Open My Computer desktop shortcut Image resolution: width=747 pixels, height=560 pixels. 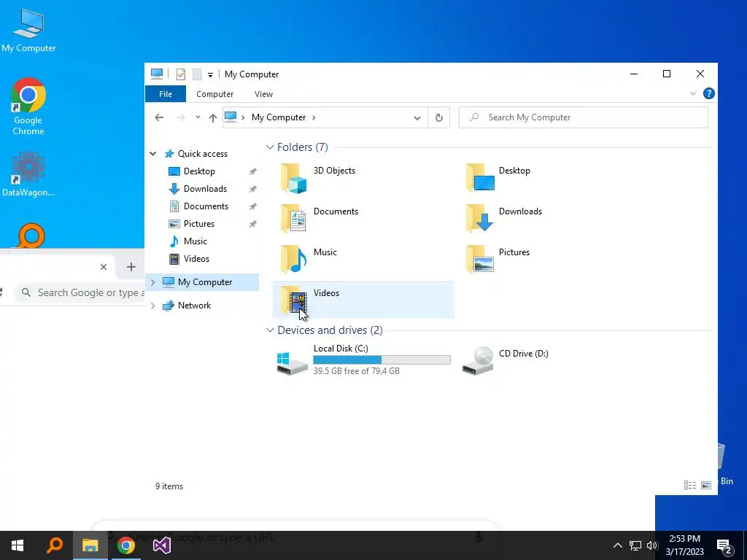(28, 30)
